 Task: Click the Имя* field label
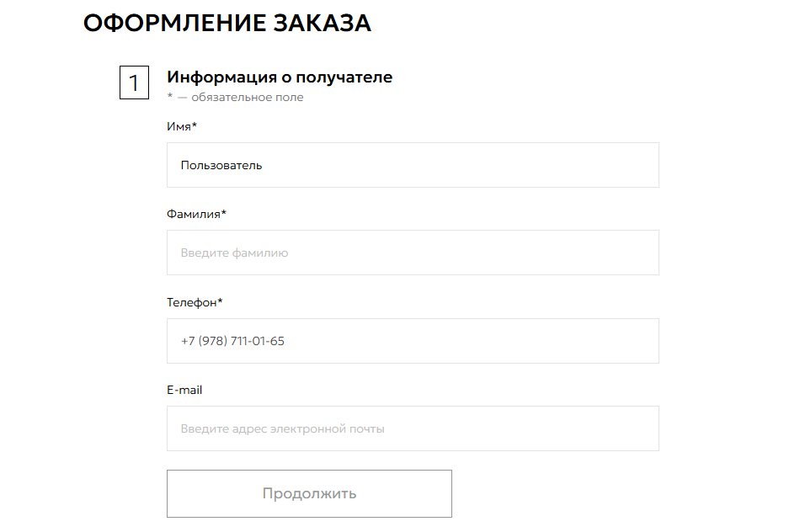[x=182, y=126]
